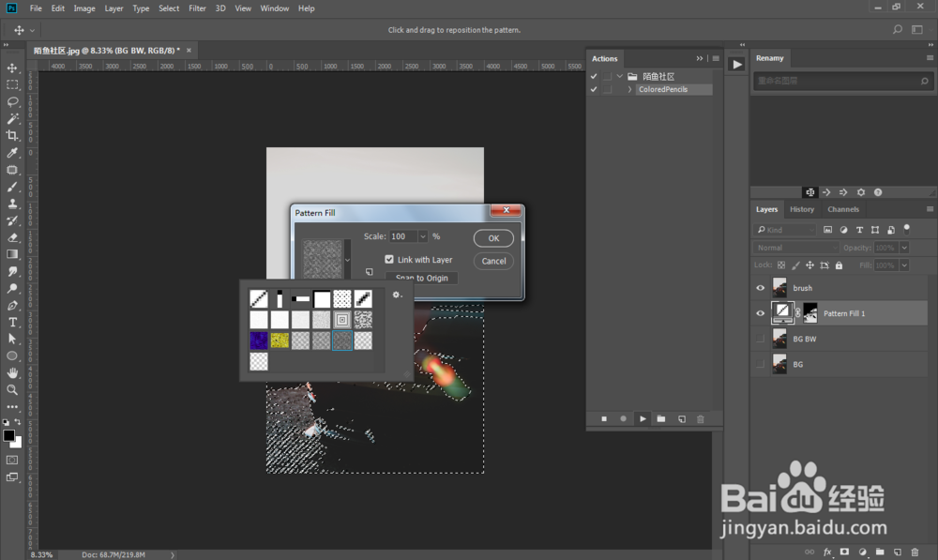Select the Zoom tool
Viewport: 938px width, 560px height.
tap(12, 389)
